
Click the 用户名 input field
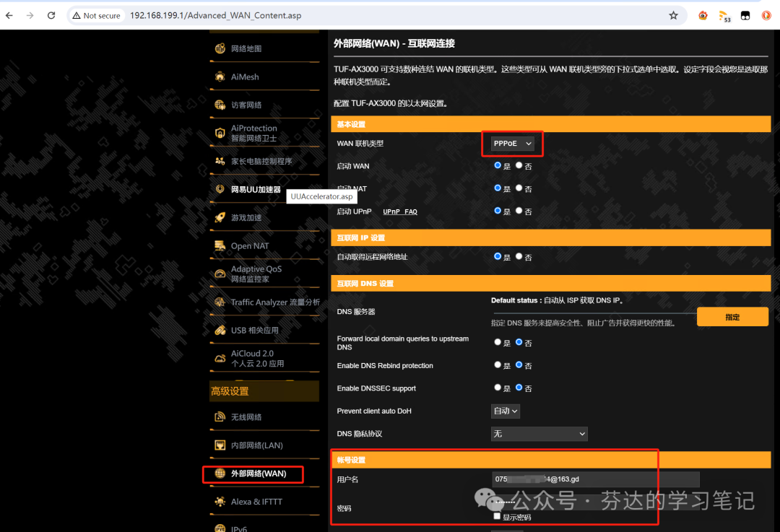[595, 479]
